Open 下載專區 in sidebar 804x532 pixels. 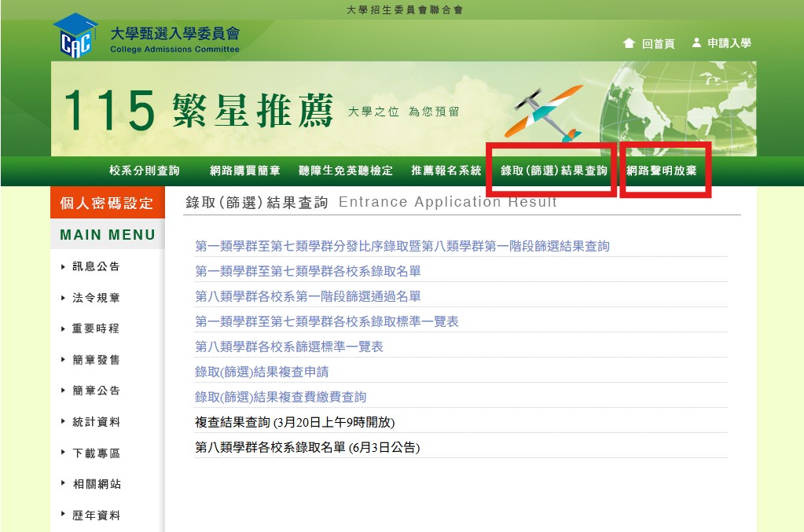(96, 453)
